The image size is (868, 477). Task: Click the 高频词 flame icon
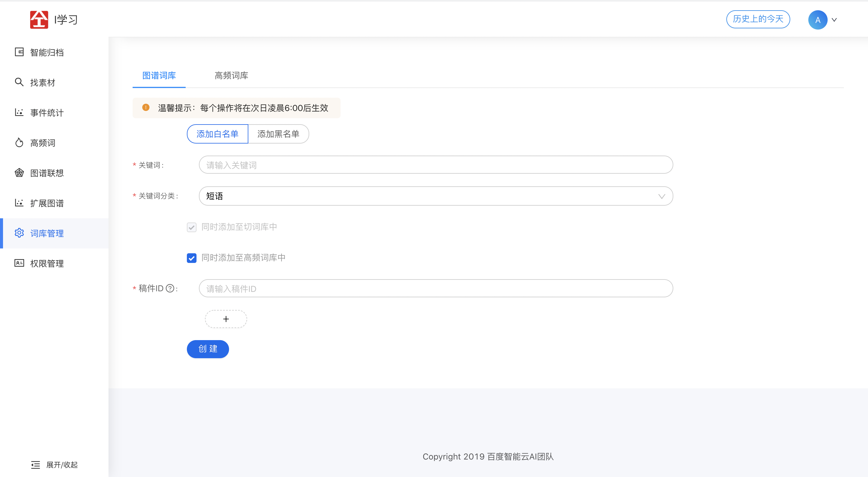(19, 143)
